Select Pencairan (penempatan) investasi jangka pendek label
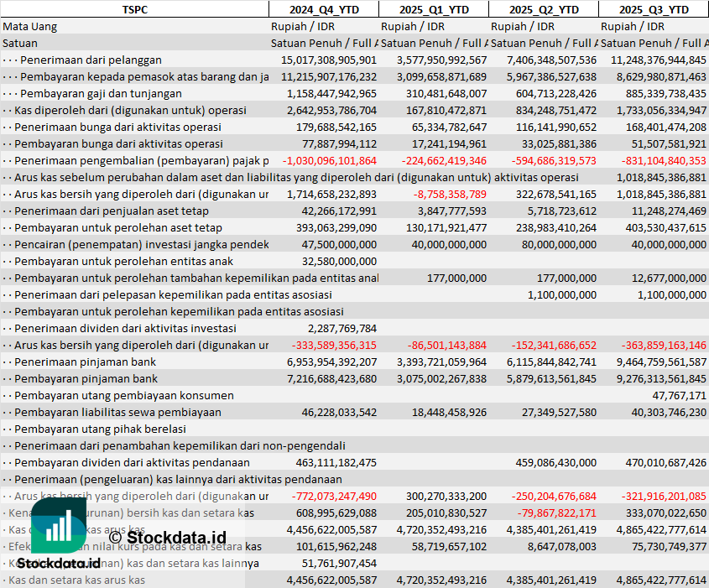 point(142,244)
